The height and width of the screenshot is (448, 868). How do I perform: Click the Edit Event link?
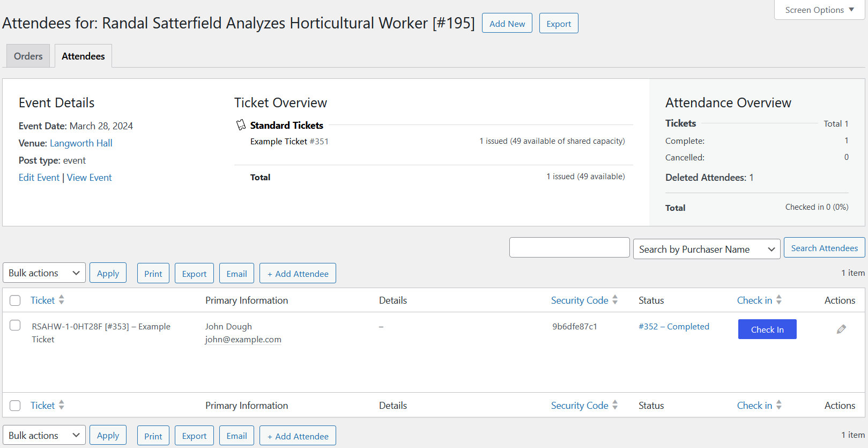(39, 178)
